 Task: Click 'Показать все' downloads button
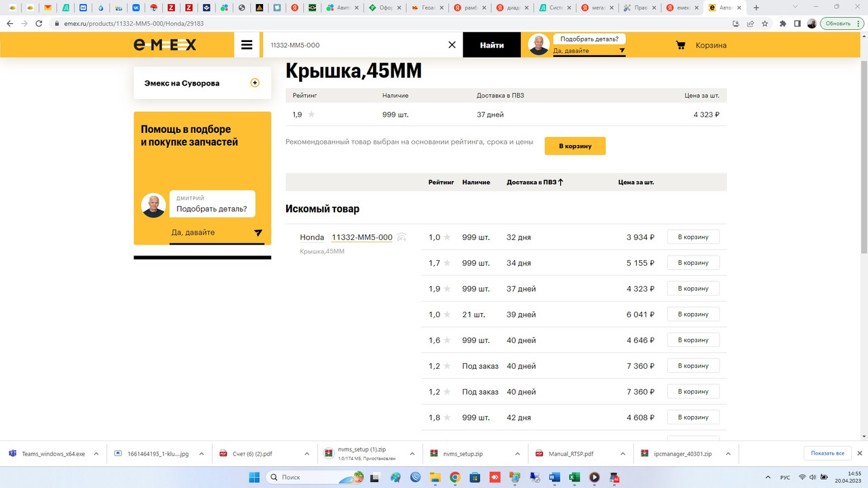827,453
